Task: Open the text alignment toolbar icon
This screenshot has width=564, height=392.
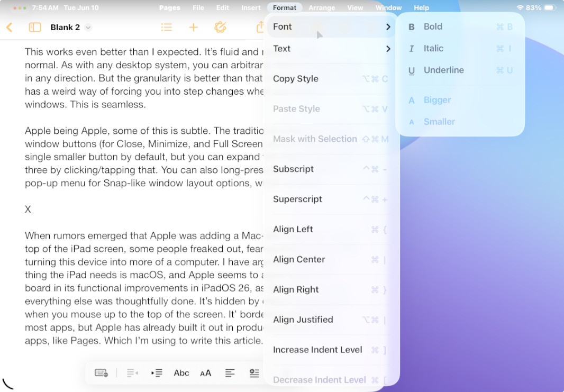Action: point(230,373)
